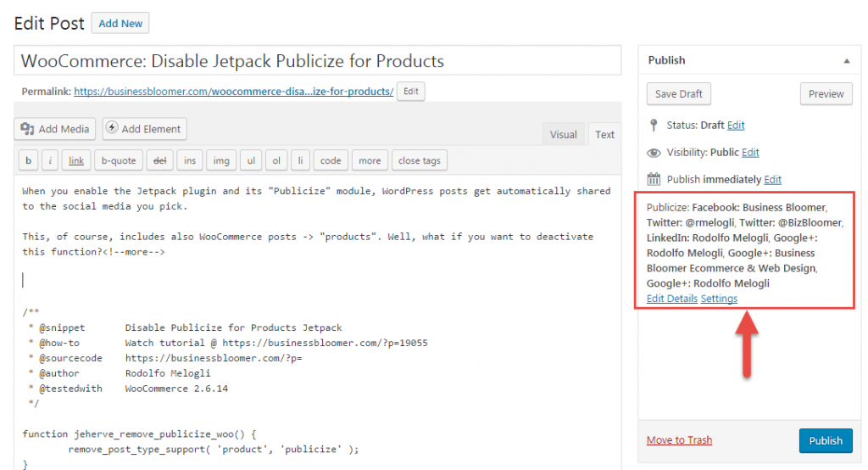Insert blockquote with b-quote button
The height and width of the screenshot is (470, 868).
(119, 160)
